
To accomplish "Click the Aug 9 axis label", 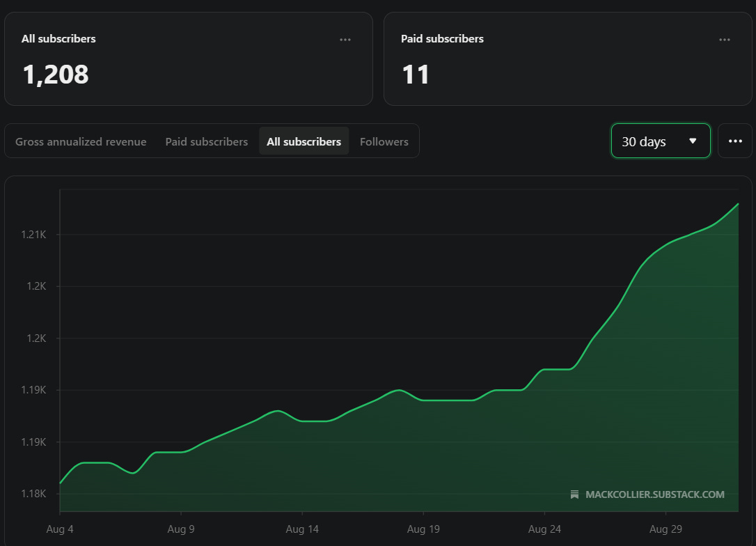I will [181, 529].
